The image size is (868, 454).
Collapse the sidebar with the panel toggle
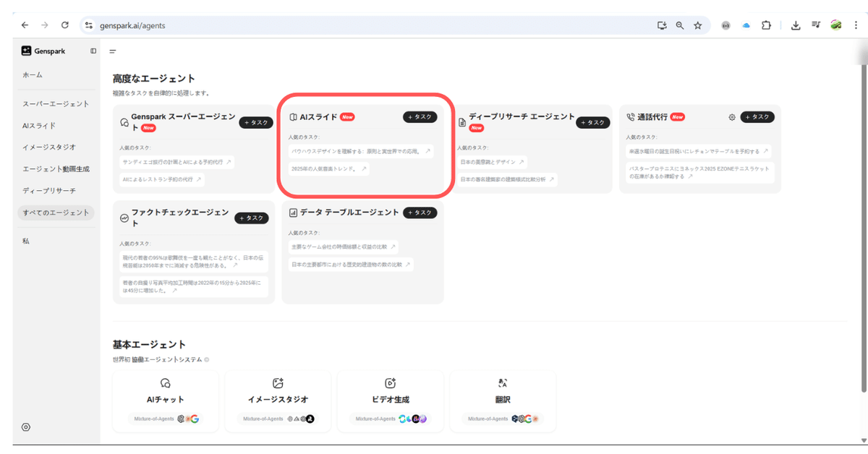click(93, 51)
